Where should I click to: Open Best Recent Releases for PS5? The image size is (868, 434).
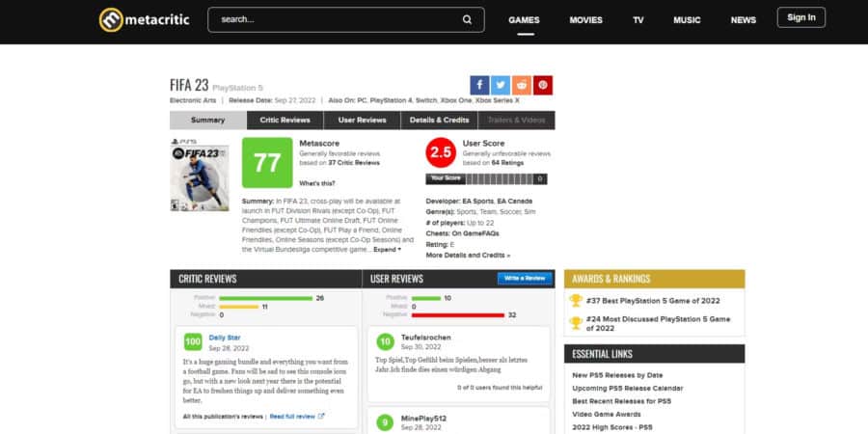622,401
